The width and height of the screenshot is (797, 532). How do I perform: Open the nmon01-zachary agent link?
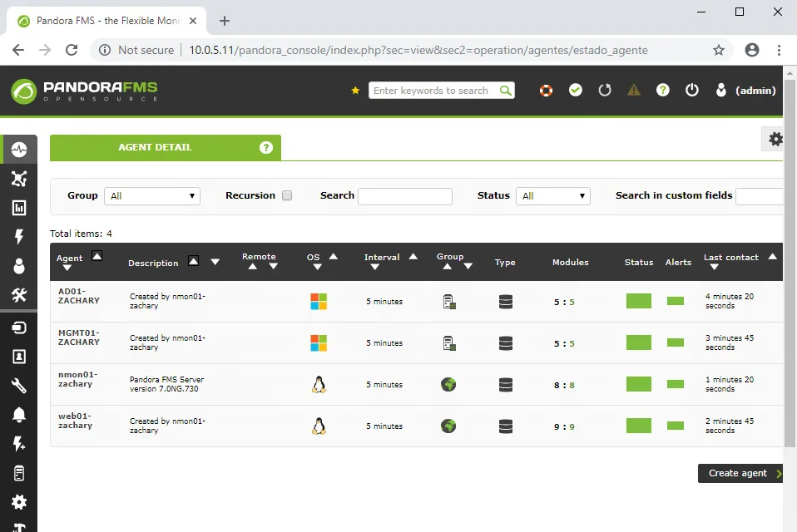coord(77,379)
